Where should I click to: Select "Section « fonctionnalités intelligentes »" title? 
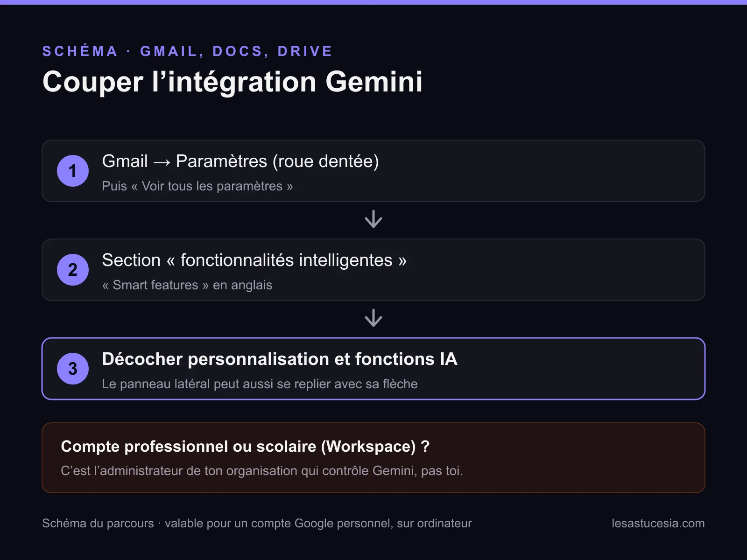(254, 260)
